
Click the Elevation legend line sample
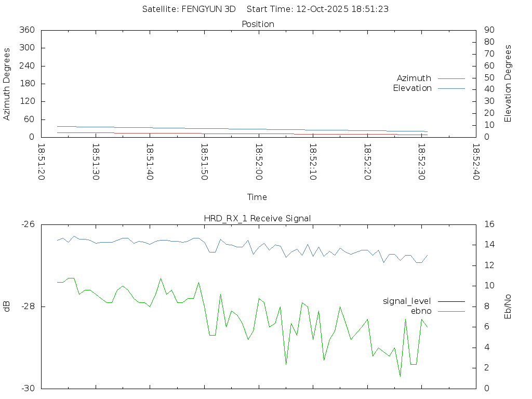click(451, 88)
